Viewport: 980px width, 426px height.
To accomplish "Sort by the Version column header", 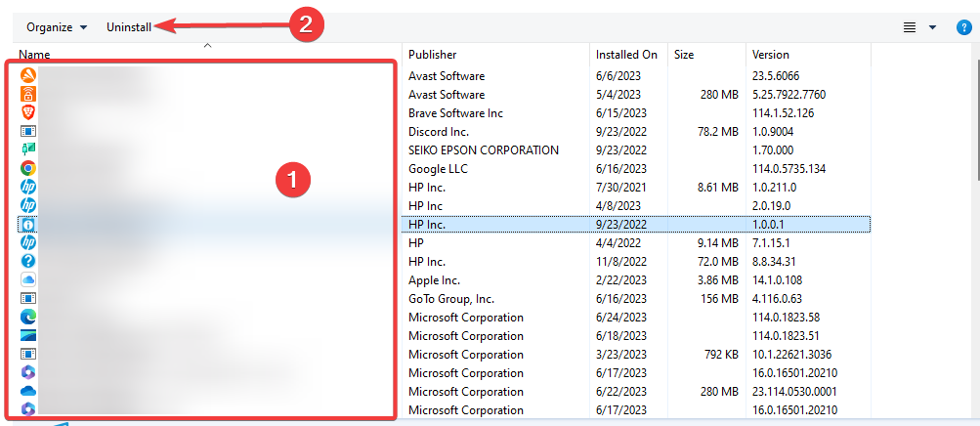I will pos(771,55).
